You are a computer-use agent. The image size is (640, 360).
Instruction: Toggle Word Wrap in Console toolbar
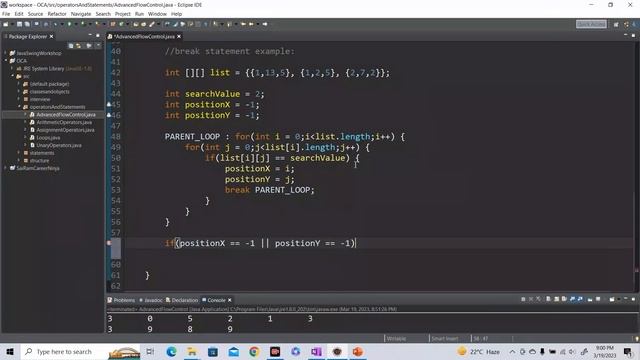click(x=564, y=299)
